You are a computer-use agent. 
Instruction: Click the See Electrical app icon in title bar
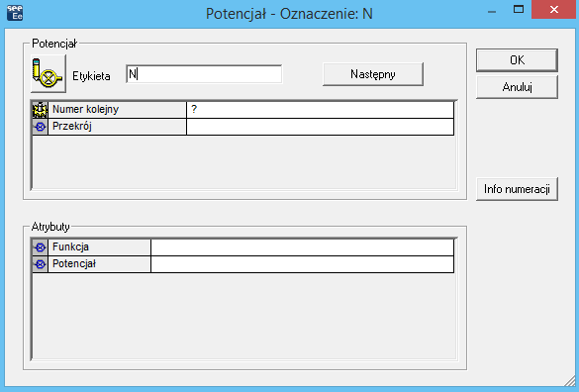[x=15, y=13]
